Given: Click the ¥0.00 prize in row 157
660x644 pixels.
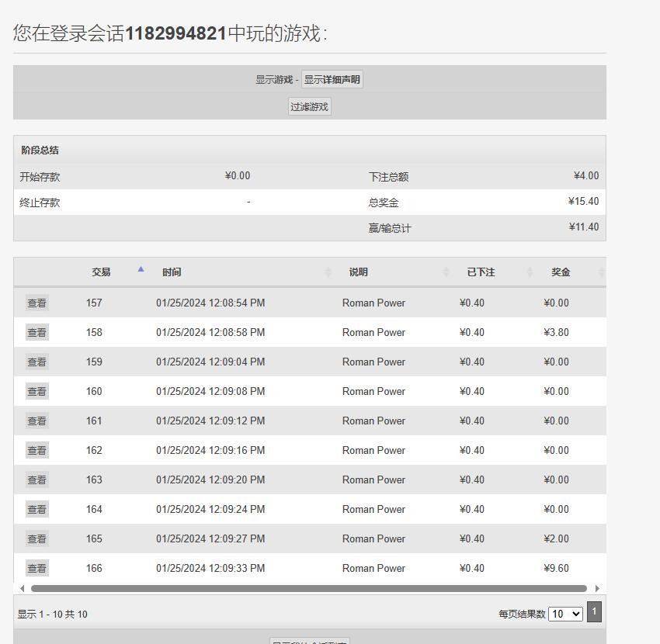Looking at the screenshot, I should 556,303.
